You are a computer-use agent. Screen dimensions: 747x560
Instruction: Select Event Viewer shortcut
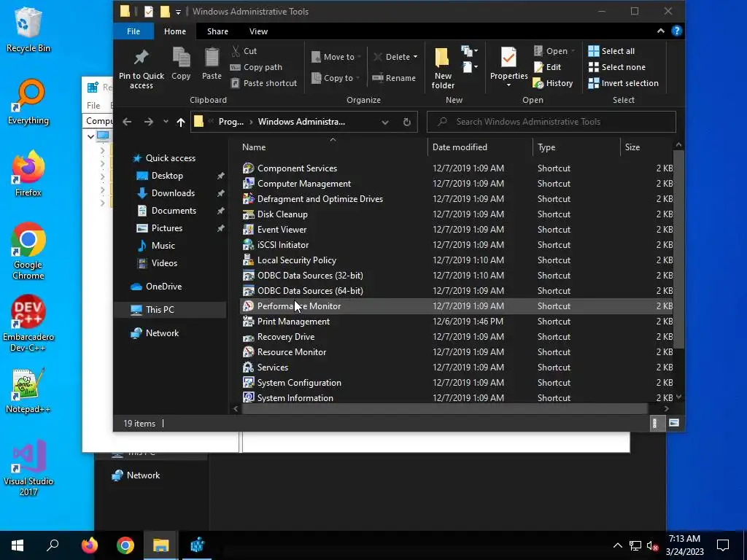click(x=457, y=230)
